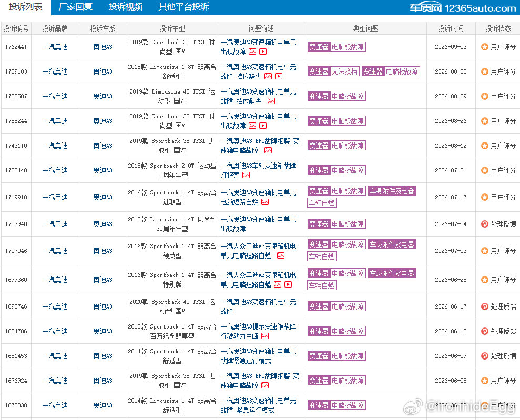Open image icon in complaint 1684786 row

coord(265,336)
